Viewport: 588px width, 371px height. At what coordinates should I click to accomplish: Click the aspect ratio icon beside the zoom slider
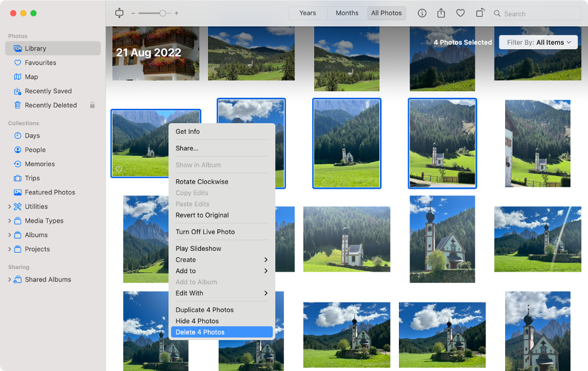click(119, 13)
